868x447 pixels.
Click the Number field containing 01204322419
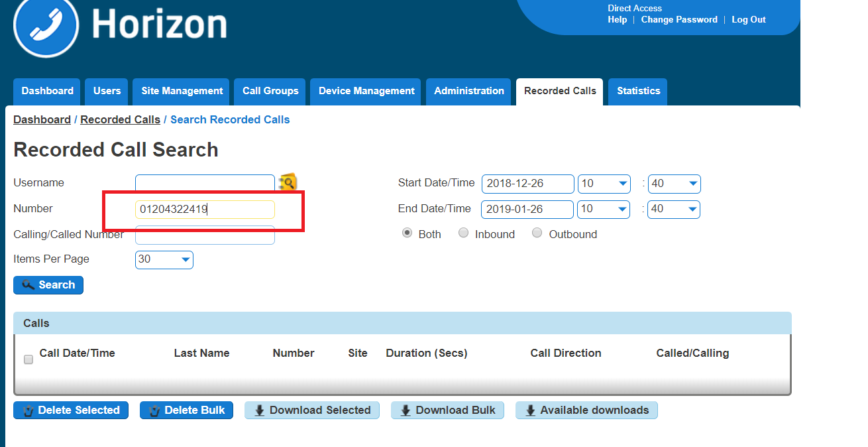tap(205, 210)
